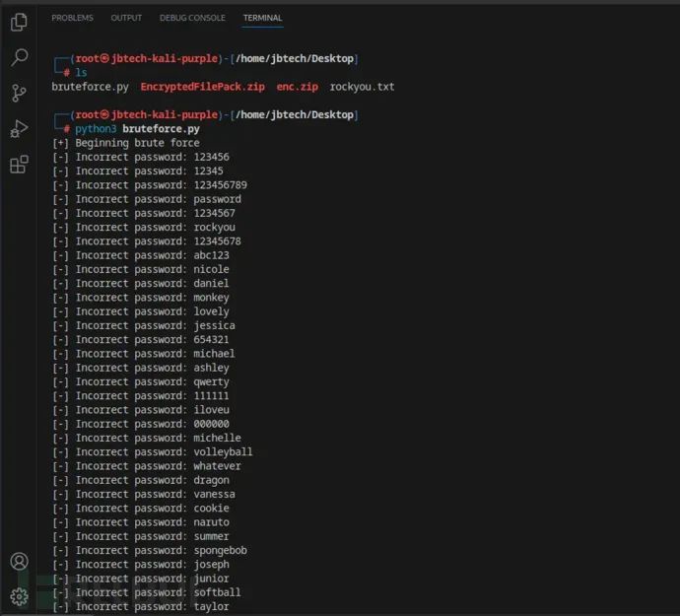Image resolution: width=680 pixels, height=616 pixels.
Task: Click the 'Incorrect password: 1234567' line
Action: (144, 213)
